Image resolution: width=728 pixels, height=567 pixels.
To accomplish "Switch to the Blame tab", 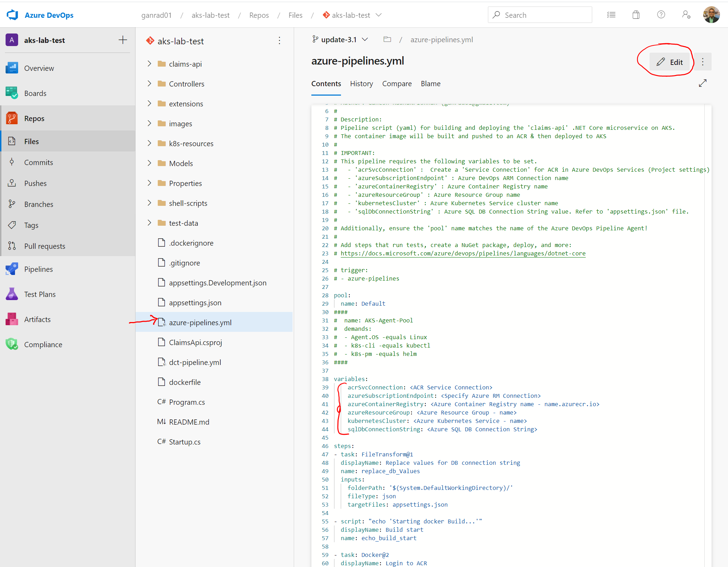I will tap(430, 84).
